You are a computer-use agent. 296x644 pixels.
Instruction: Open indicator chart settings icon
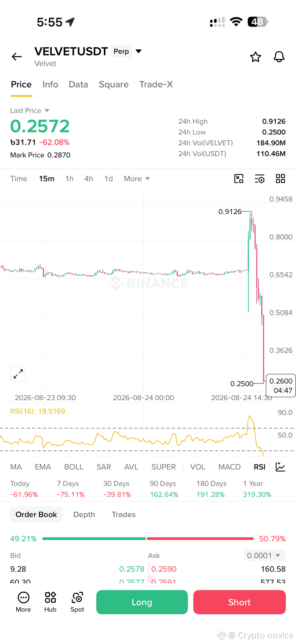tap(281, 467)
